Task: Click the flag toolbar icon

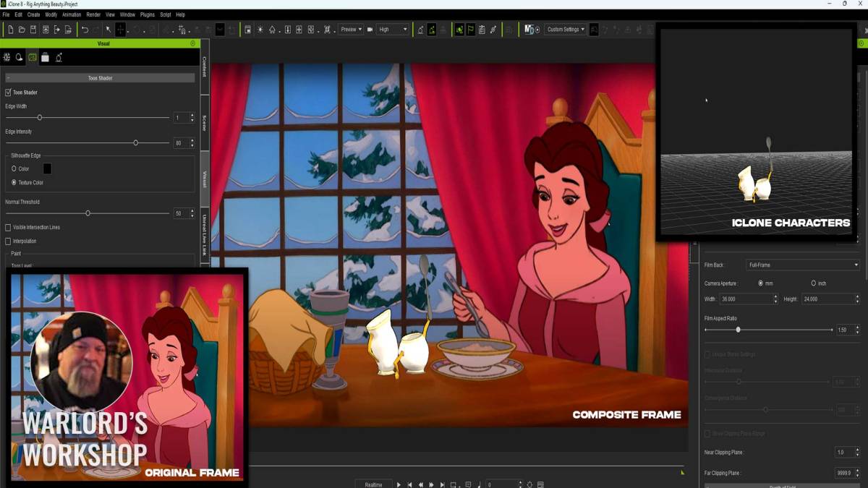Action: (x=470, y=30)
